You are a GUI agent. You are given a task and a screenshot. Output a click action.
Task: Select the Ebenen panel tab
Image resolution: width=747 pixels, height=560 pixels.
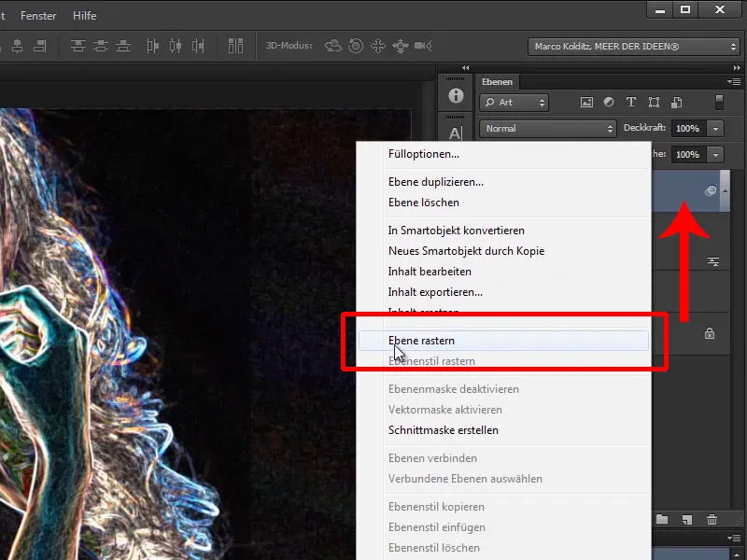point(497,82)
